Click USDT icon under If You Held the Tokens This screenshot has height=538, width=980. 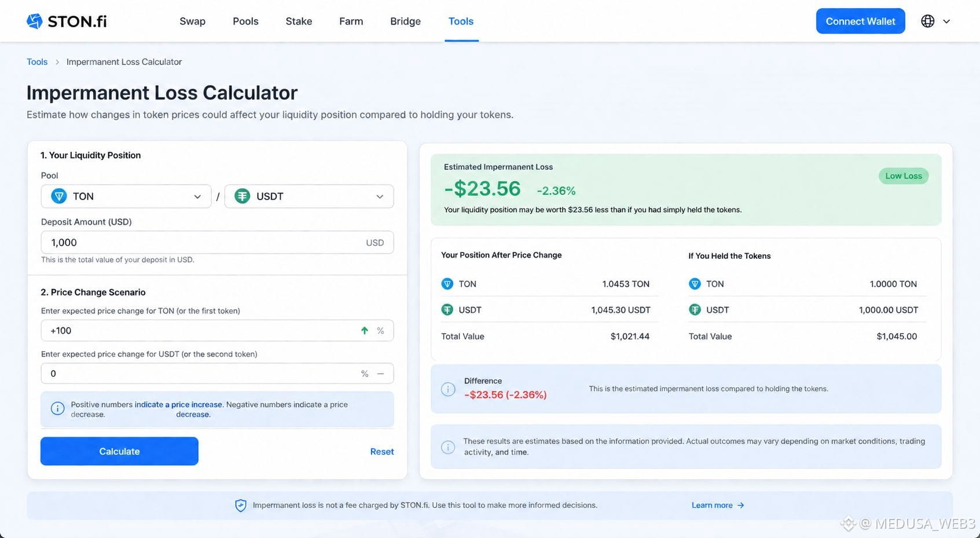(695, 310)
